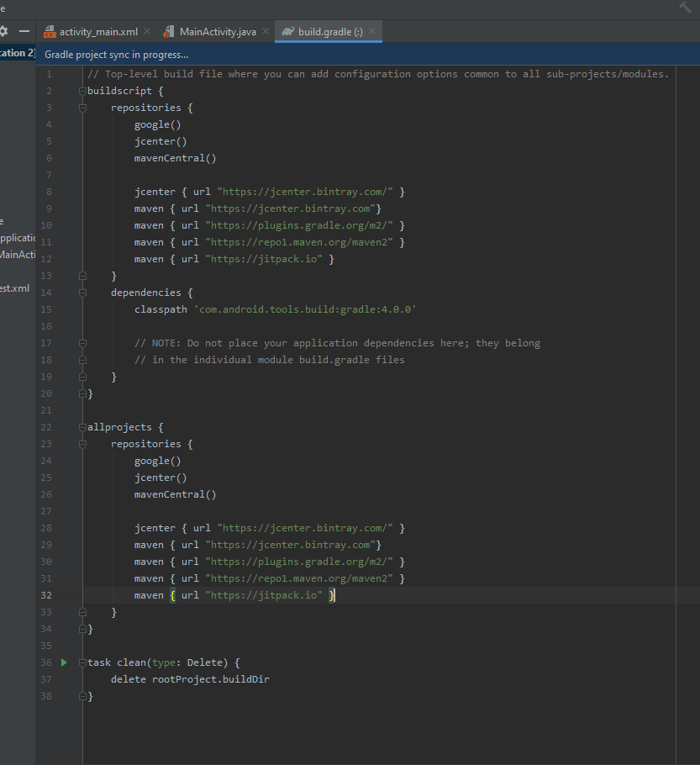This screenshot has width=700, height=765.
Task: Click the repo1.maven.org URL on line 31
Action: [x=299, y=578]
